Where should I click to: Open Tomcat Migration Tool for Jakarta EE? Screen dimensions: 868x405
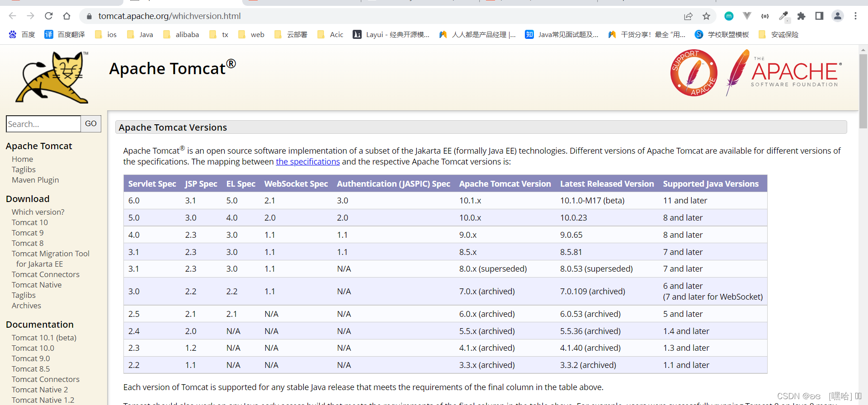click(x=51, y=259)
